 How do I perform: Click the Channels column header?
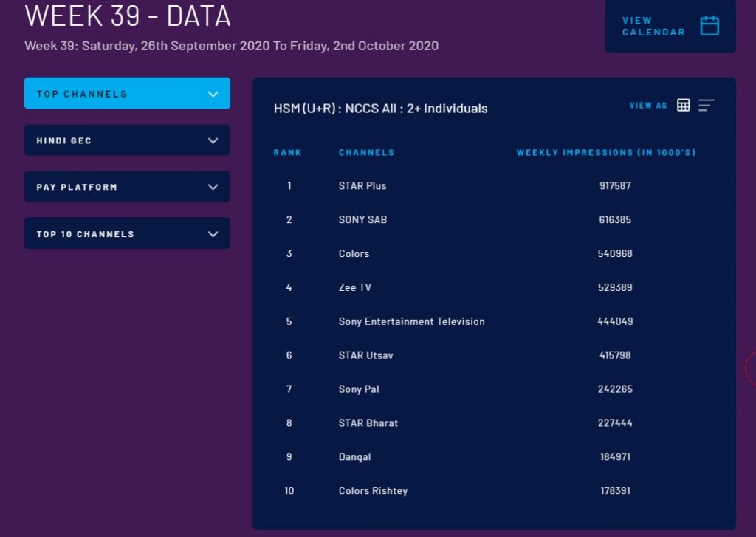pyautogui.click(x=366, y=153)
